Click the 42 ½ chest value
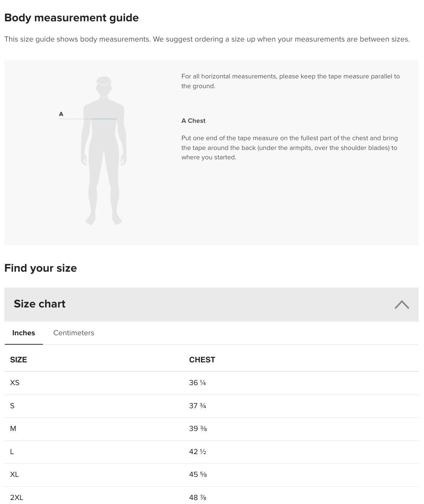The image size is (424, 504). point(197,452)
